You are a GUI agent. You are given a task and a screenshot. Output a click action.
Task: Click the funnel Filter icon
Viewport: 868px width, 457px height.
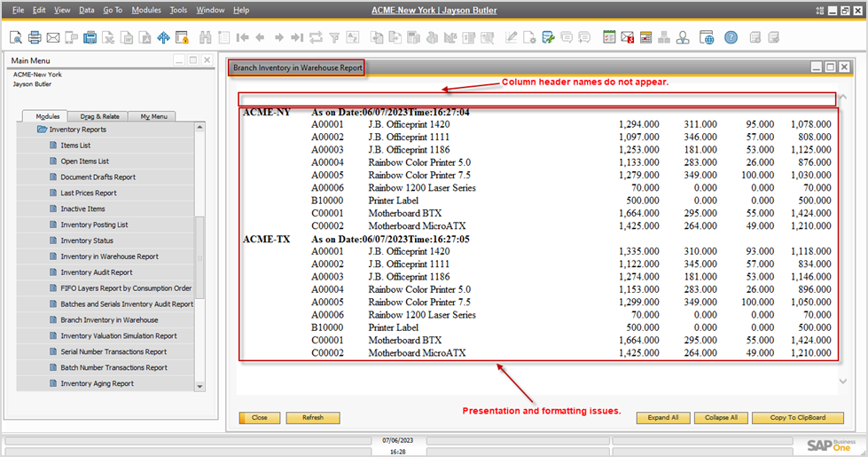(x=334, y=37)
